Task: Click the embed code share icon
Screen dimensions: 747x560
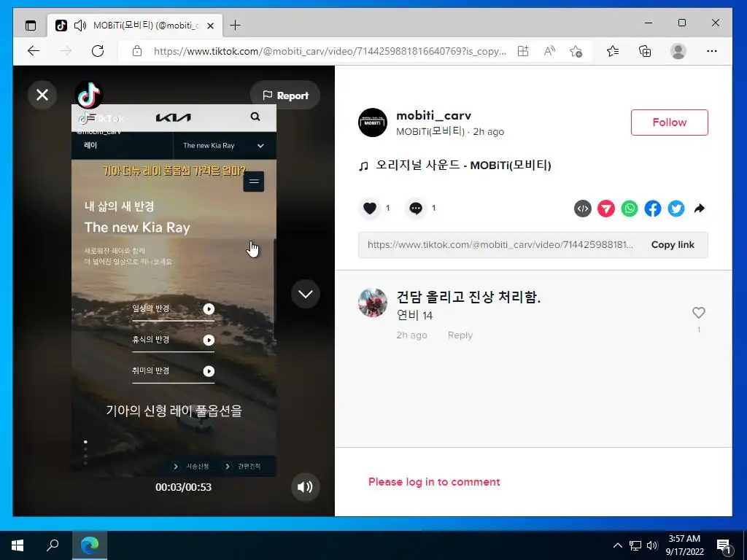Action: pos(583,209)
